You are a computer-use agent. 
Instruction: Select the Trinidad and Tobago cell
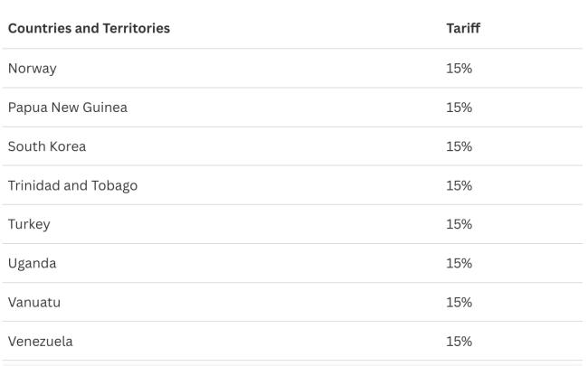[x=72, y=185]
